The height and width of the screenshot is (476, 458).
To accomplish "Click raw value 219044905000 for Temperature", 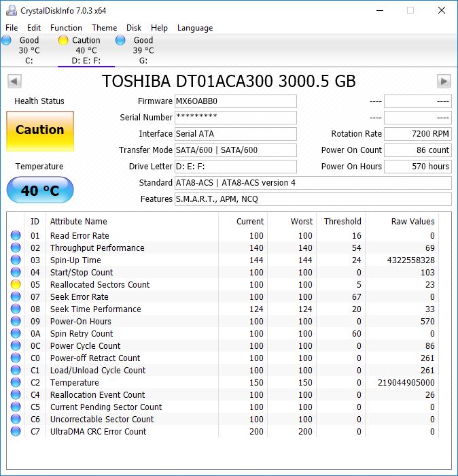I will pos(406,382).
